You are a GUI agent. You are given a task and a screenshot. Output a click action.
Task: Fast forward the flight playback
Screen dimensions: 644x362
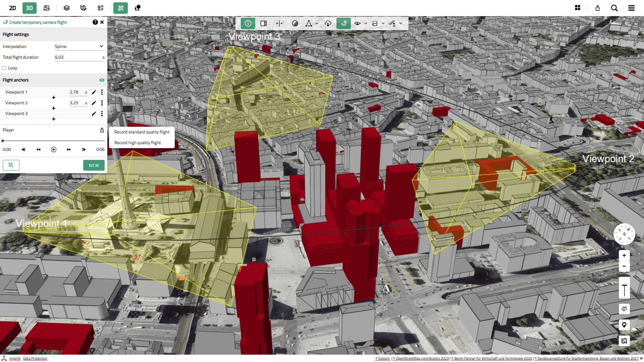tap(69, 149)
